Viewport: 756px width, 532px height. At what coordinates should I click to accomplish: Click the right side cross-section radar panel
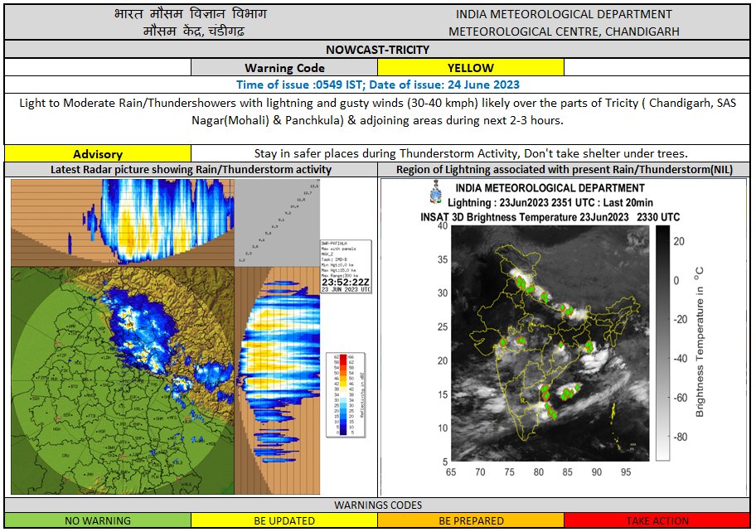click(x=277, y=380)
